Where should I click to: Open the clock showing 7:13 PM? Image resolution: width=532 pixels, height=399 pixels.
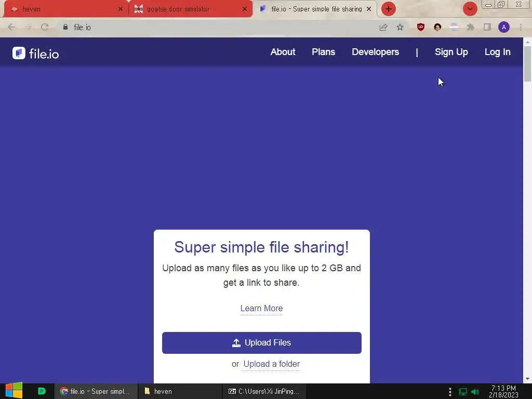coord(503,391)
